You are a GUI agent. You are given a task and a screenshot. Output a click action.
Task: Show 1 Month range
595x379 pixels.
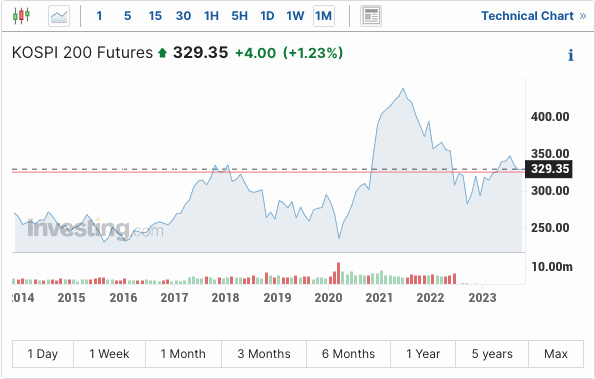click(183, 354)
